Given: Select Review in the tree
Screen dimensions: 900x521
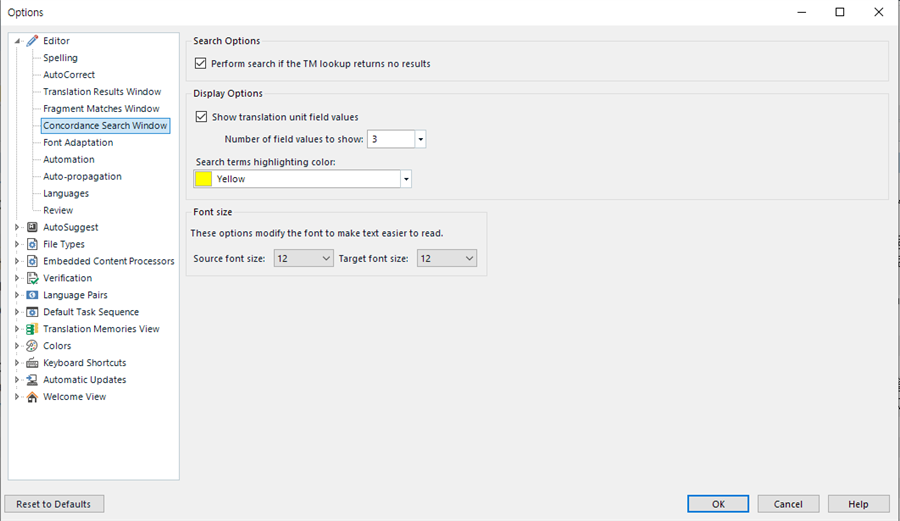Looking at the screenshot, I should tap(58, 210).
